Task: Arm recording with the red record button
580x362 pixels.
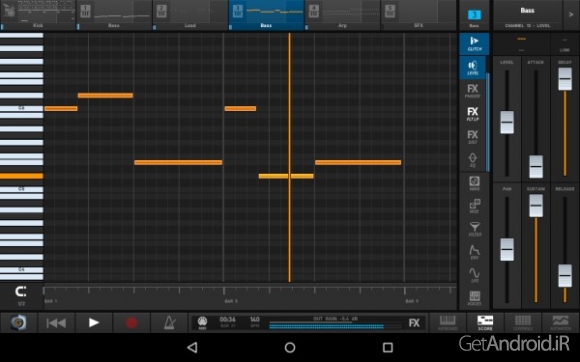Action: [x=131, y=323]
